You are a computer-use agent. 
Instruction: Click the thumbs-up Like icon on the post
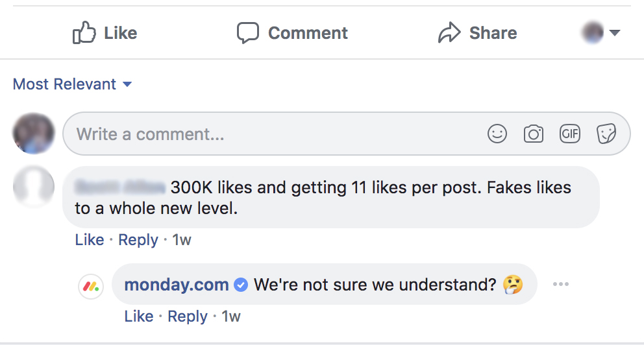[x=84, y=33]
